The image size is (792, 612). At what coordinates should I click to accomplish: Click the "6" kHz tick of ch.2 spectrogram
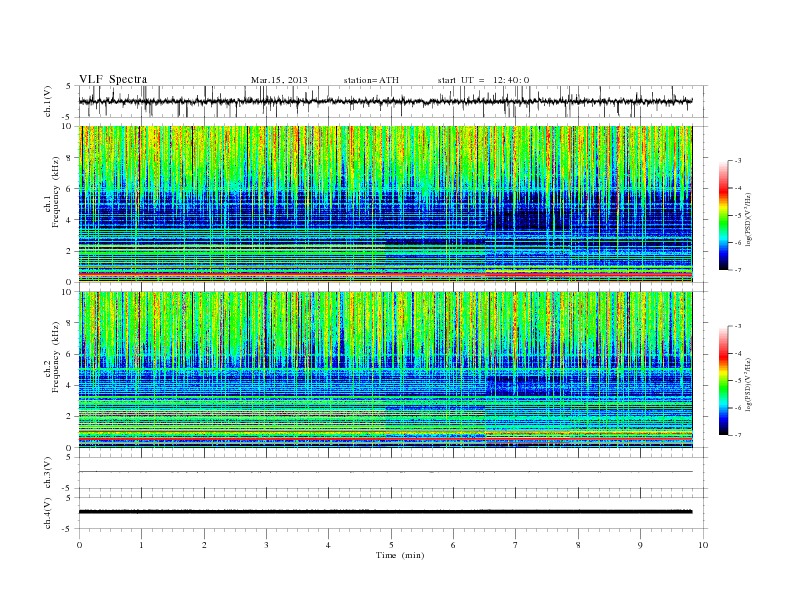coord(69,354)
